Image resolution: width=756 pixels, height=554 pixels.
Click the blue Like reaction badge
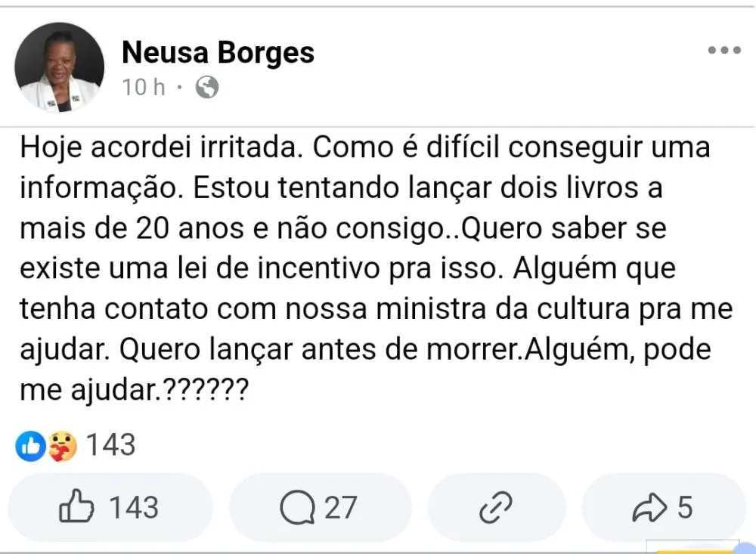30,446
